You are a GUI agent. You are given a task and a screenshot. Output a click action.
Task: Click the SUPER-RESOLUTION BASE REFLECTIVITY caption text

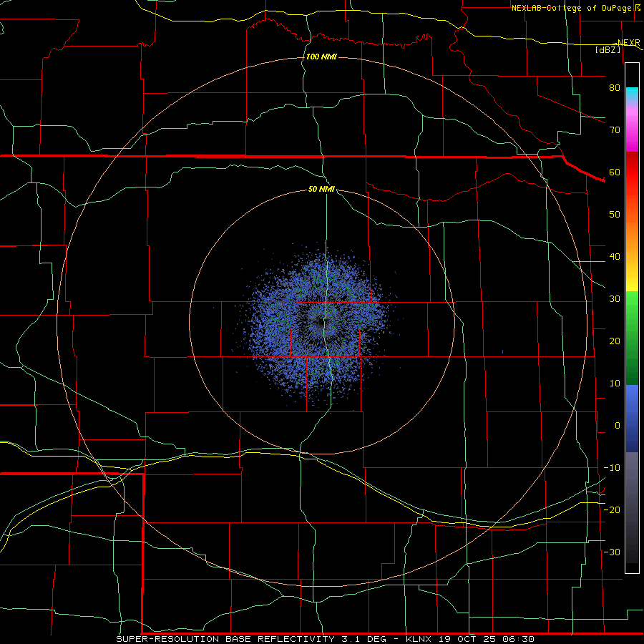pos(225,639)
